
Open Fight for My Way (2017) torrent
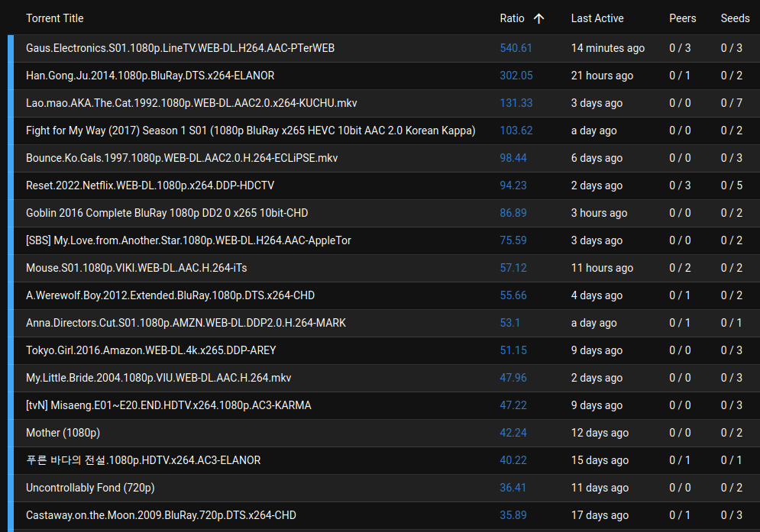[251, 131]
